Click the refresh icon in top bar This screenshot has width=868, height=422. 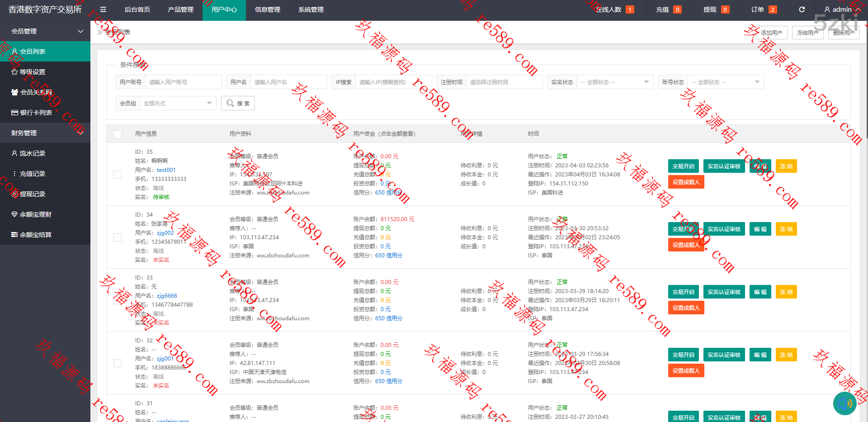802,9
